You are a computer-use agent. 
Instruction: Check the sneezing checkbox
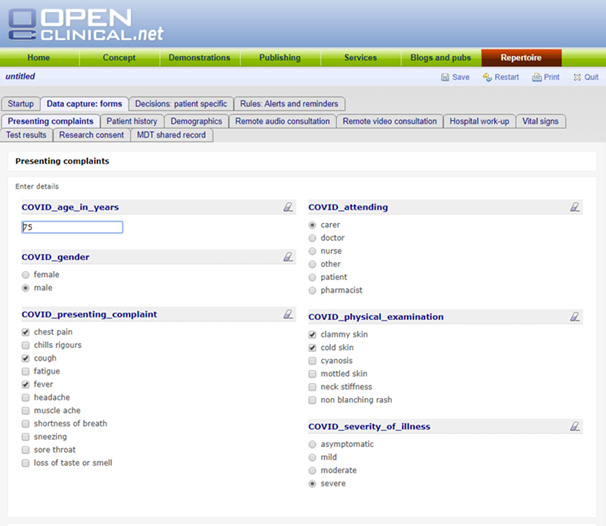tap(26, 437)
